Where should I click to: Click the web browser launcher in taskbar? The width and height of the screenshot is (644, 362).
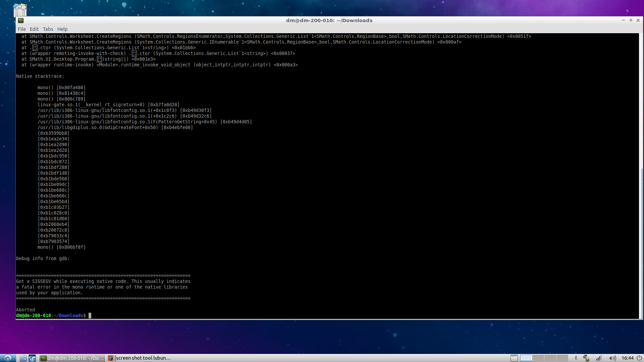pos(32,358)
